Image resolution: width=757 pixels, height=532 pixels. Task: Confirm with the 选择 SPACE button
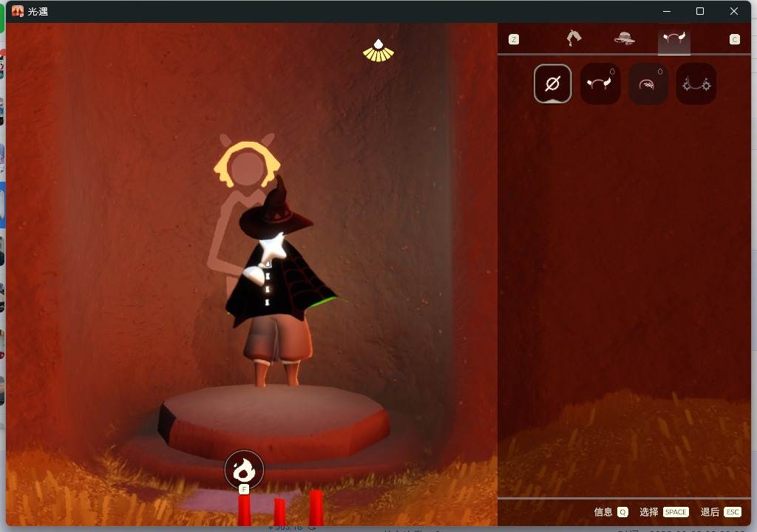(x=664, y=512)
